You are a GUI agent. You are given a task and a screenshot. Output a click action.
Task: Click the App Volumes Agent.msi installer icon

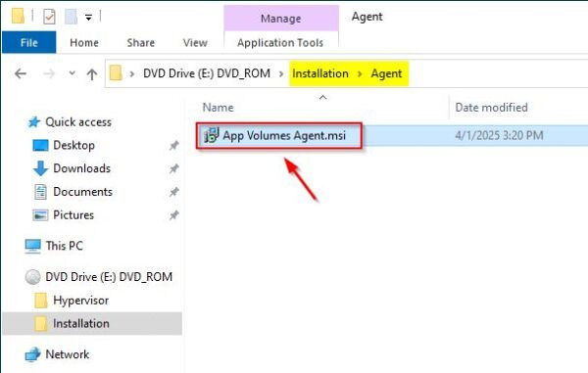click(x=211, y=135)
